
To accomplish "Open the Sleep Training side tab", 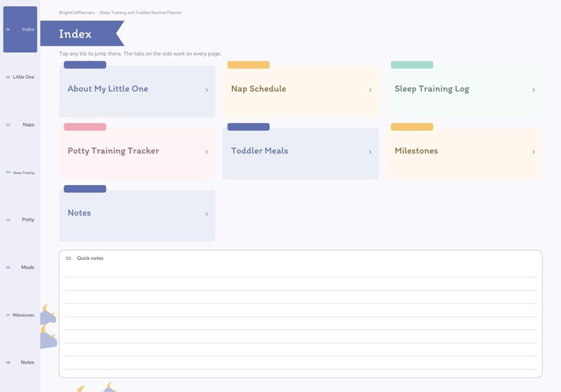I will (x=20, y=172).
